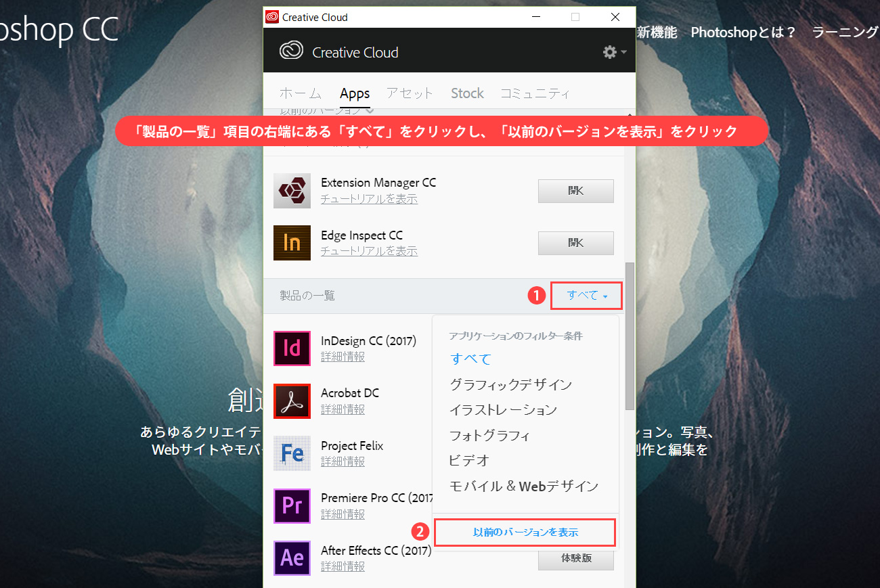
Task: Switch to the ホーム tab
Action: point(300,93)
